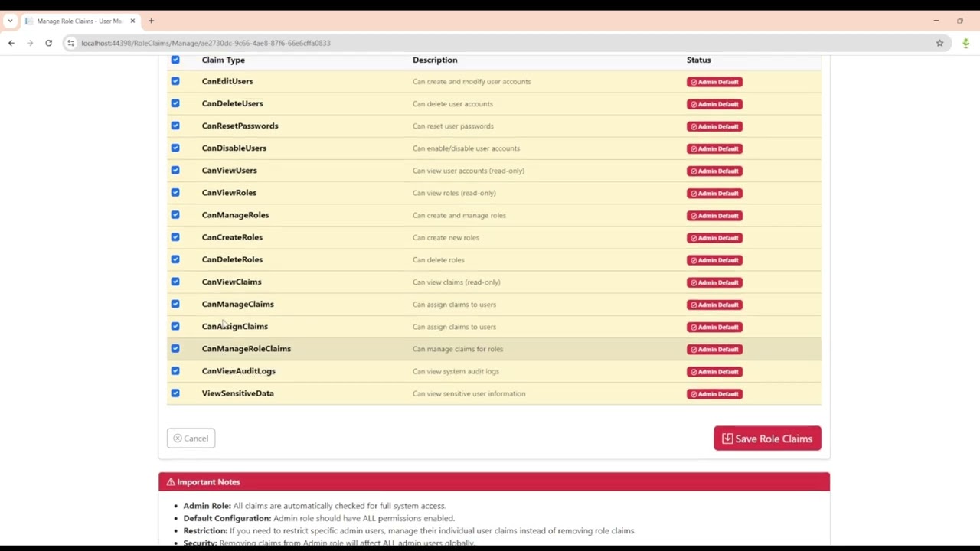Uncheck the CanDeleteUsers checkbox

pyautogui.click(x=175, y=103)
